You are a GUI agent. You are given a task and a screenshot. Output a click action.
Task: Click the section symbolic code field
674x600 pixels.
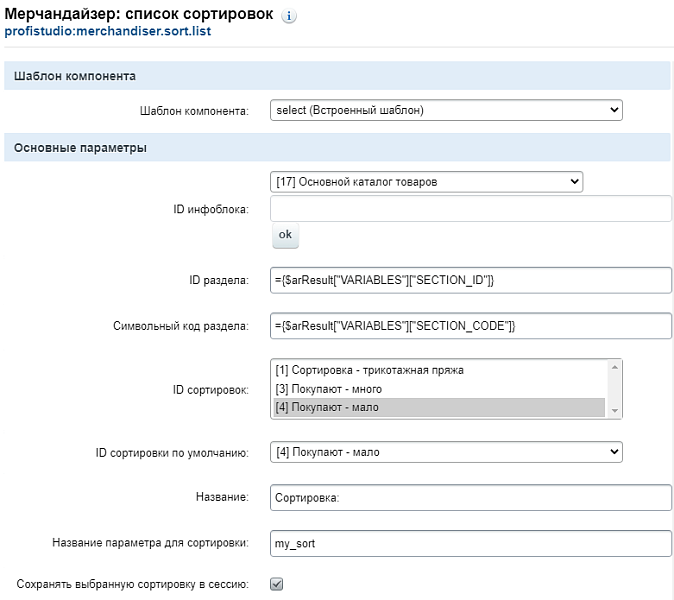tap(471, 326)
